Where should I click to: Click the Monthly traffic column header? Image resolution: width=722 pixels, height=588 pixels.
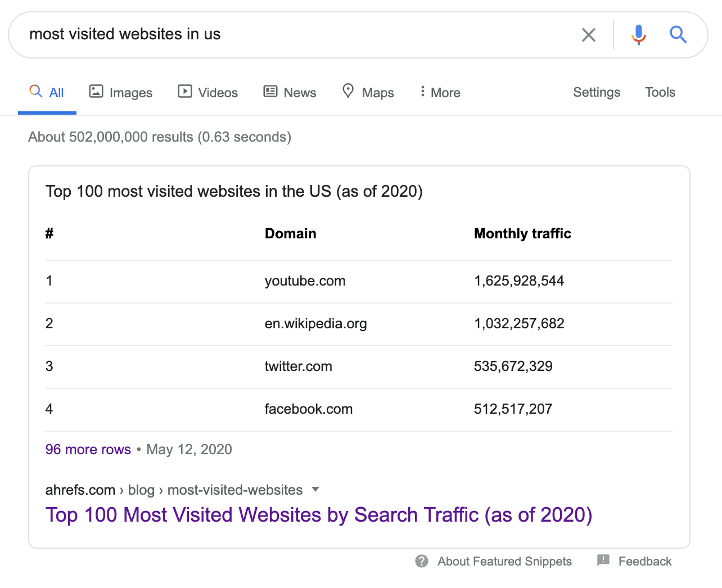tap(523, 233)
